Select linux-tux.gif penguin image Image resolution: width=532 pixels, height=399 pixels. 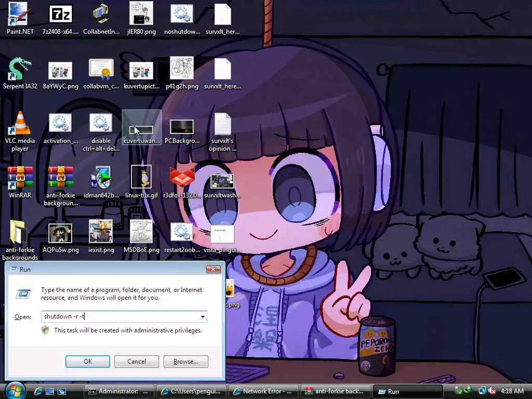(x=141, y=182)
